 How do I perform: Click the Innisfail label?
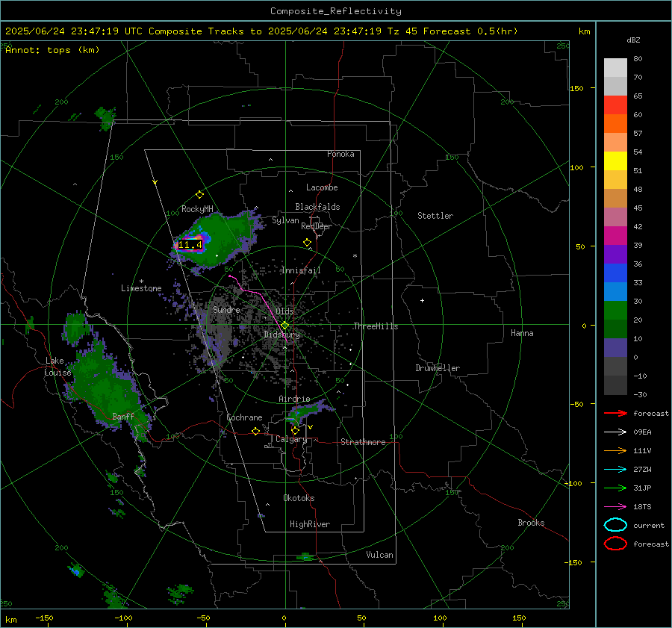pyautogui.click(x=301, y=270)
